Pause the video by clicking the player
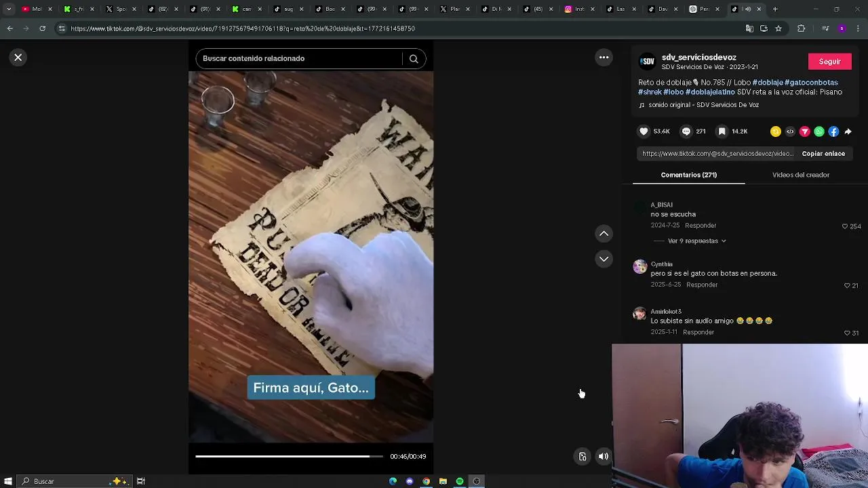Viewport: 868px width, 488px height. click(x=311, y=258)
